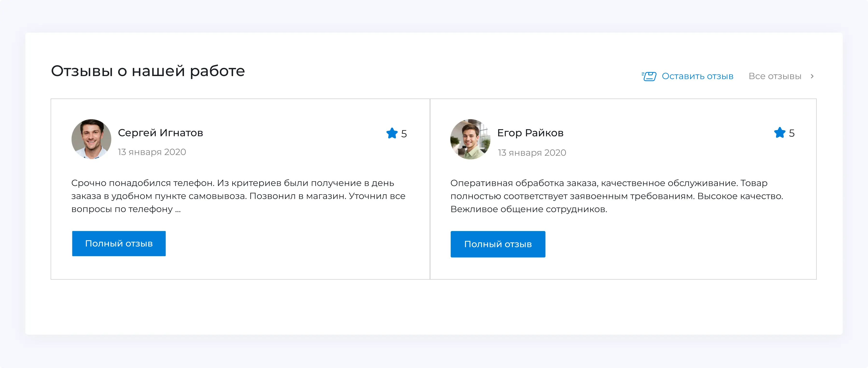This screenshot has height=368, width=868.
Task: Click the name «Егор Райков»
Action: (530, 133)
